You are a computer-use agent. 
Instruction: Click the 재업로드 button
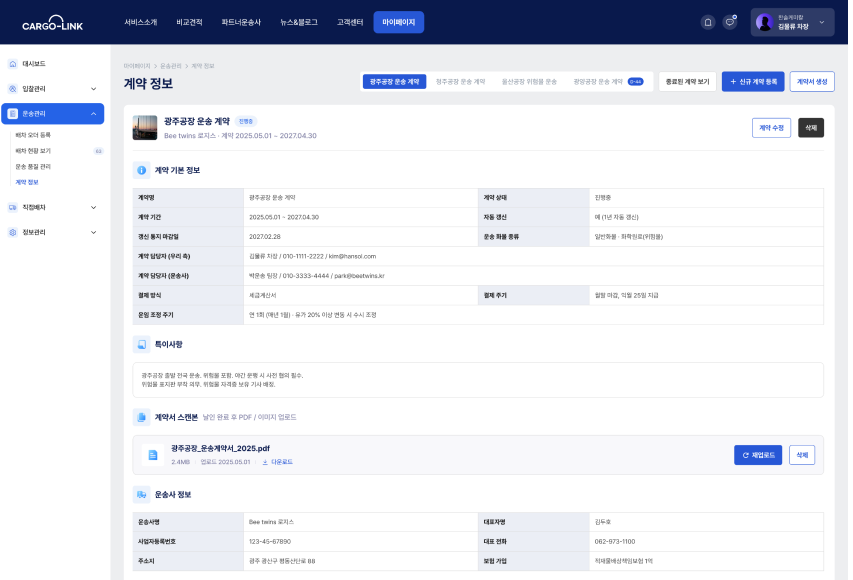point(758,455)
